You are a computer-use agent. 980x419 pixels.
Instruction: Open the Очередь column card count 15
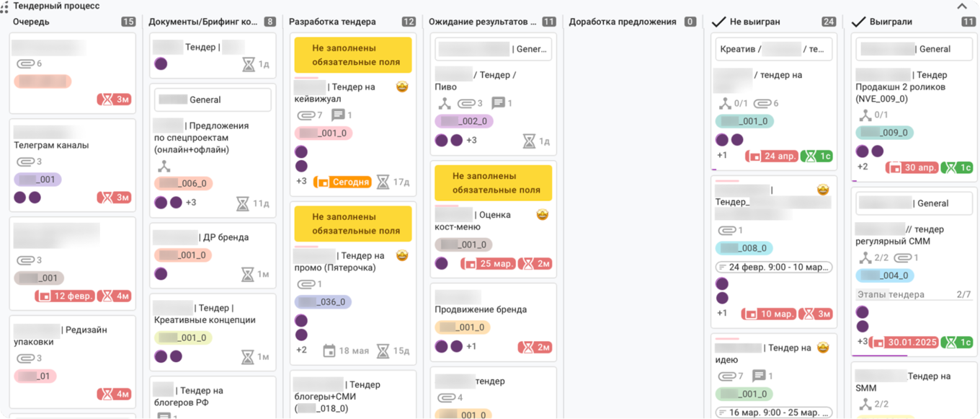pyautogui.click(x=128, y=22)
